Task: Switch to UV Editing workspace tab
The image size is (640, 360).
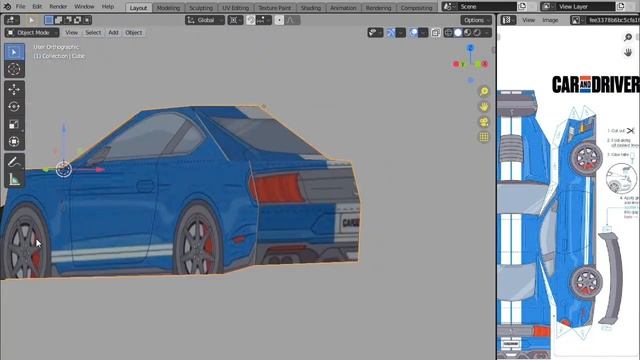Action: (236, 8)
